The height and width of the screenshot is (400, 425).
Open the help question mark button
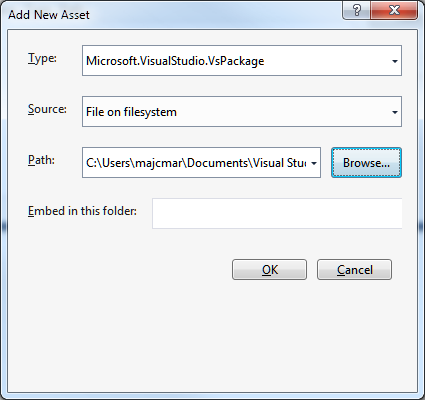(x=356, y=10)
